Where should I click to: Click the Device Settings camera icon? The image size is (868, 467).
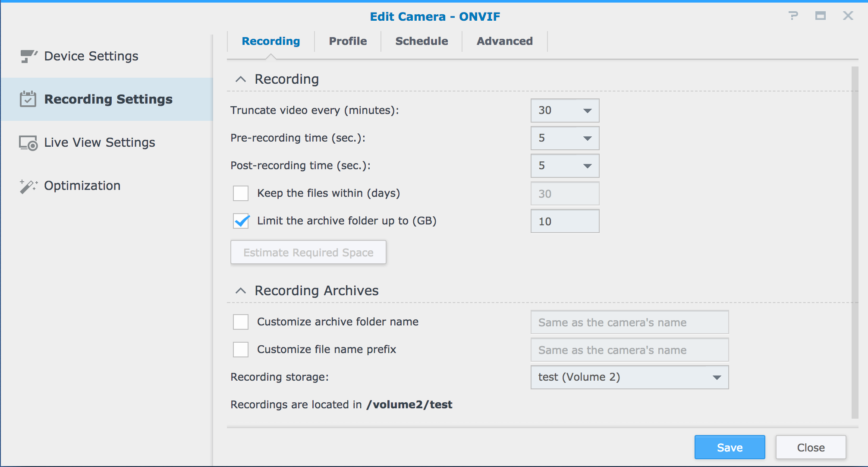[28, 56]
